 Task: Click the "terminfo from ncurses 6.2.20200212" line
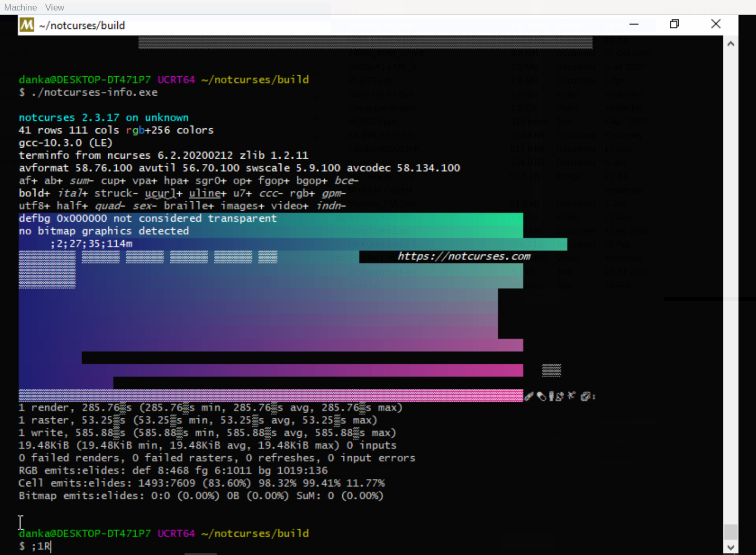[x=164, y=156]
